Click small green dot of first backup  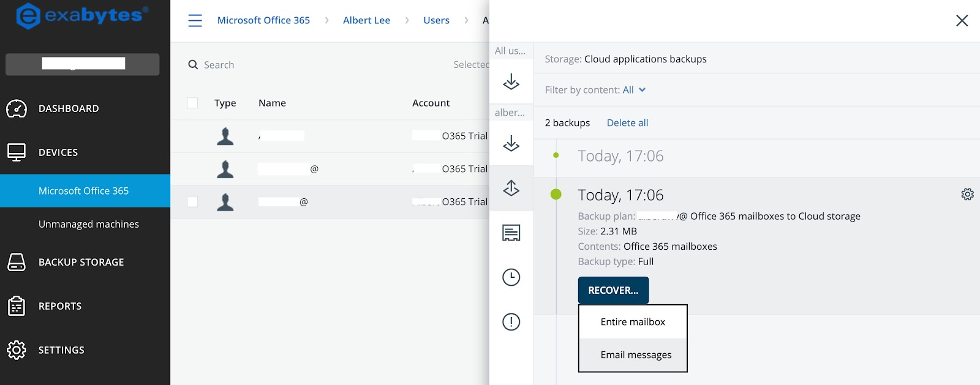(556, 155)
